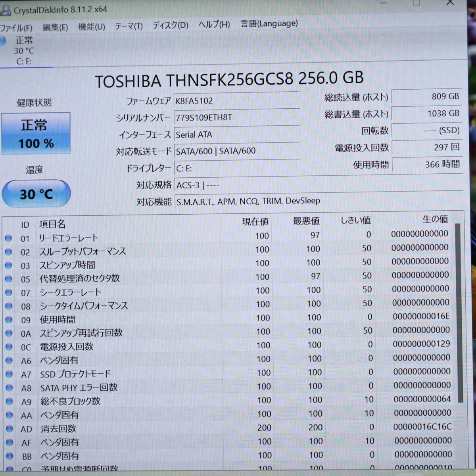Select the 代替処理済のセクタ数 attribute name

pos(79,278)
